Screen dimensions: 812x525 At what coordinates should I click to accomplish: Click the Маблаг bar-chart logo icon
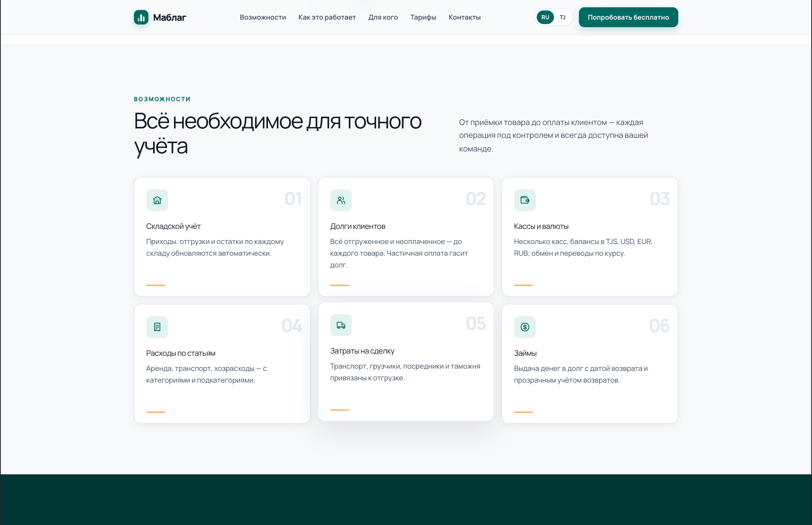[x=141, y=17]
